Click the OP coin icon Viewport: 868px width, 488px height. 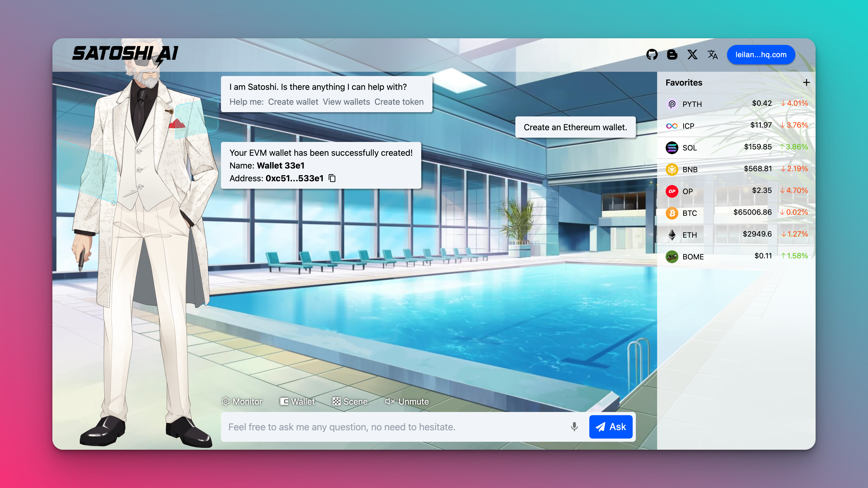click(672, 191)
